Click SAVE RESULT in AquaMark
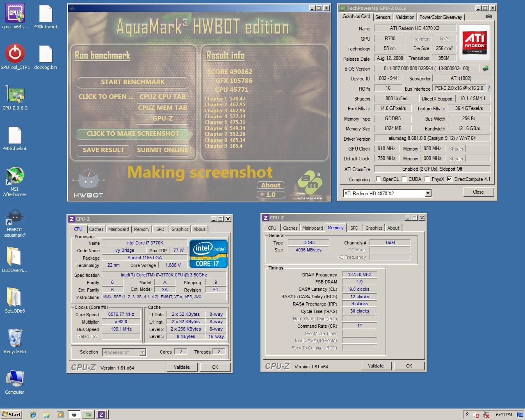Screen dimensions: 525x420 (x=103, y=150)
